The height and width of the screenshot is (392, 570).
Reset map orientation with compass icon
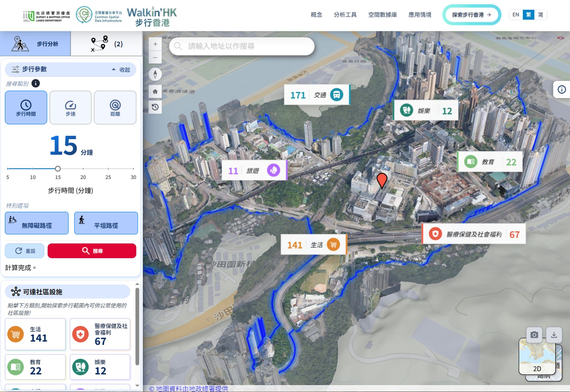click(x=155, y=74)
